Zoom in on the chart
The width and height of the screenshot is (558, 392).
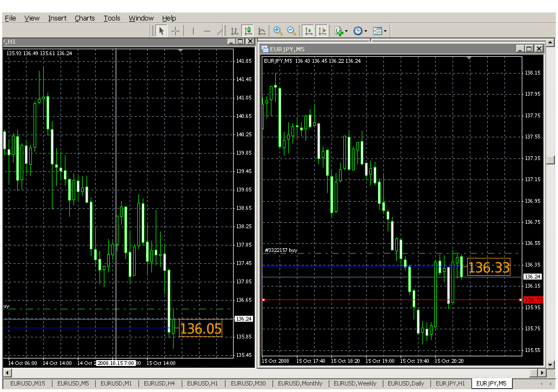pos(278,31)
